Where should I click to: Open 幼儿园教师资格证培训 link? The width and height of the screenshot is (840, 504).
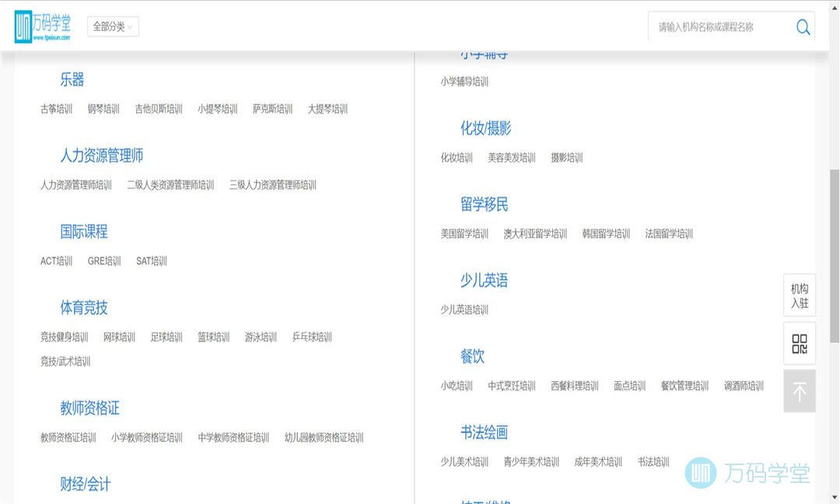click(x=324, y=438)
